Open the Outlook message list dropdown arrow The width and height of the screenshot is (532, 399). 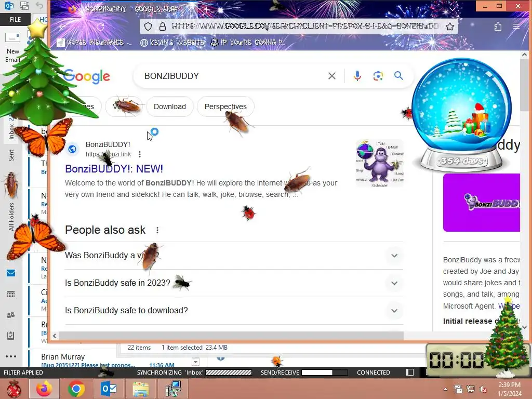(195, 362)
